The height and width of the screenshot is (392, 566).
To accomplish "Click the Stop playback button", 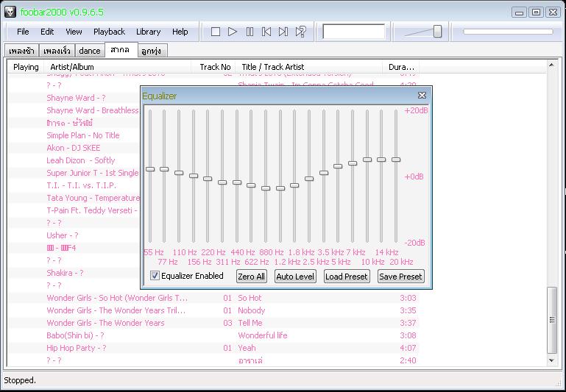I will coord(216,32).
